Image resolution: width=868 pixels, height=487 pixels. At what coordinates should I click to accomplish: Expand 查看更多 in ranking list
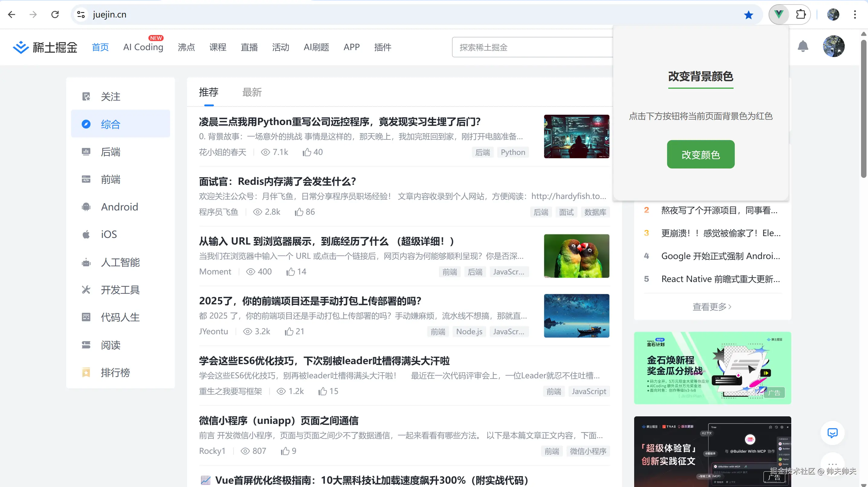712,307
